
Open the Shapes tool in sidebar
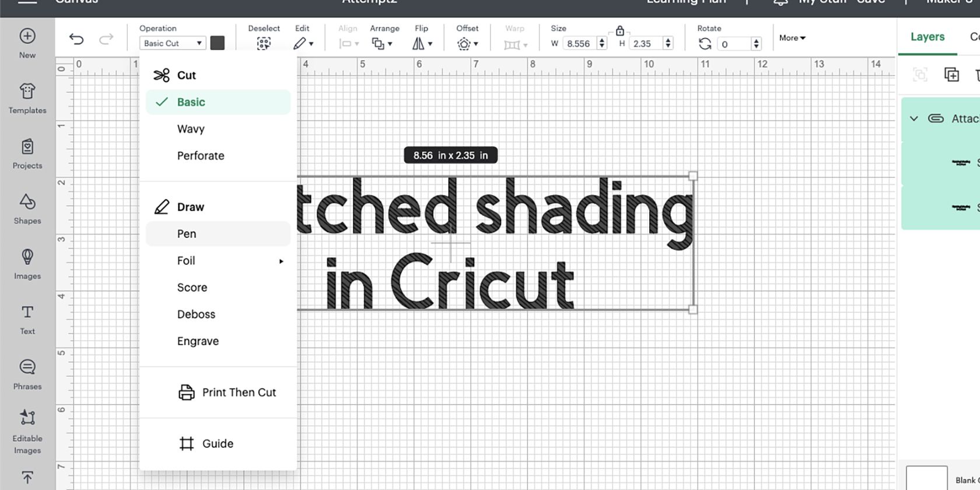point(27,208)
